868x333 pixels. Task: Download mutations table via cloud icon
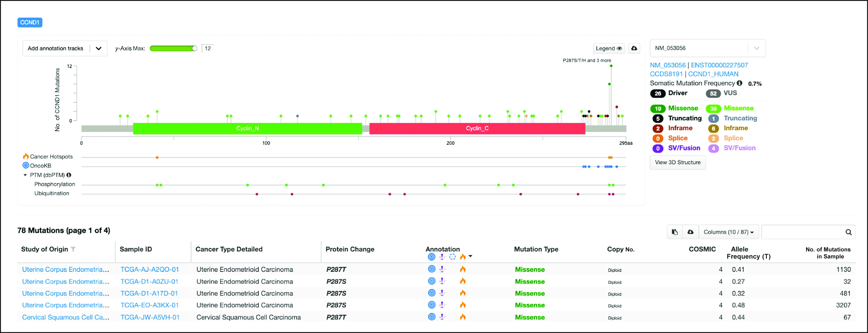[690, 232]
